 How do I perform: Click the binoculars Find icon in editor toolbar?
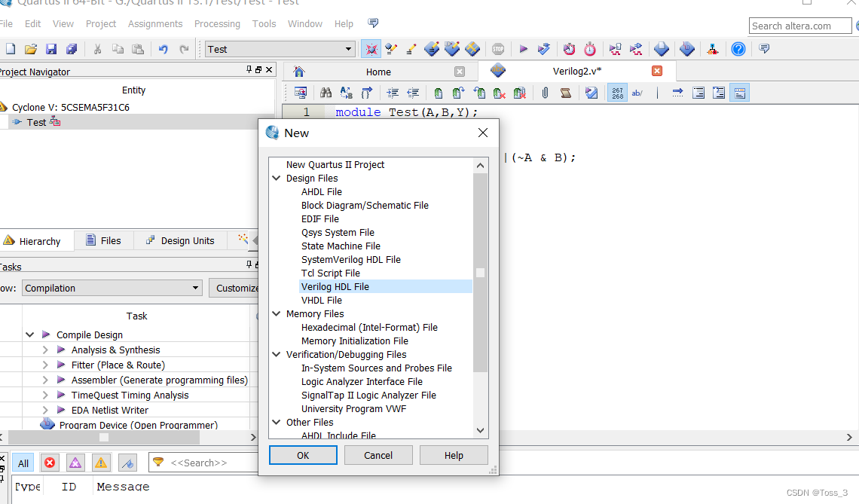point(326,93)
